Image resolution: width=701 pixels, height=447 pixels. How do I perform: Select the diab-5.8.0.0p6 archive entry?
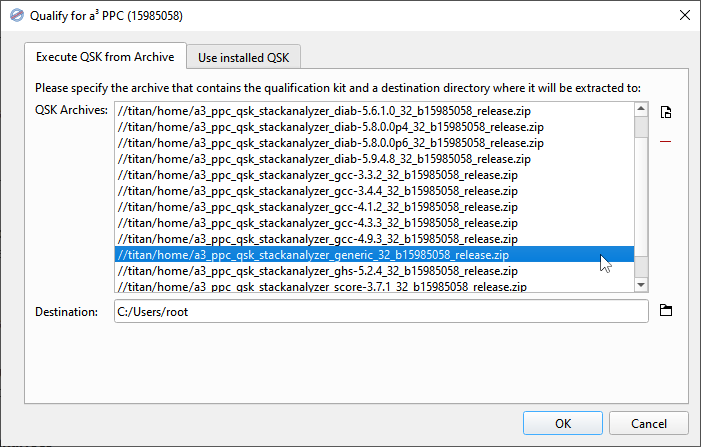pyautogui.click(x=374, y=143)
